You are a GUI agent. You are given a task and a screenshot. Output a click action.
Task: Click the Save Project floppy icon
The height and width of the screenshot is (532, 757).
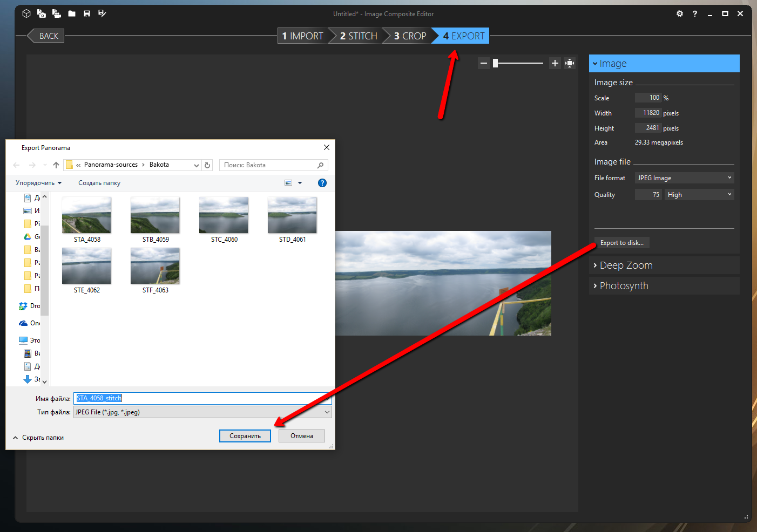pos(87,13)
